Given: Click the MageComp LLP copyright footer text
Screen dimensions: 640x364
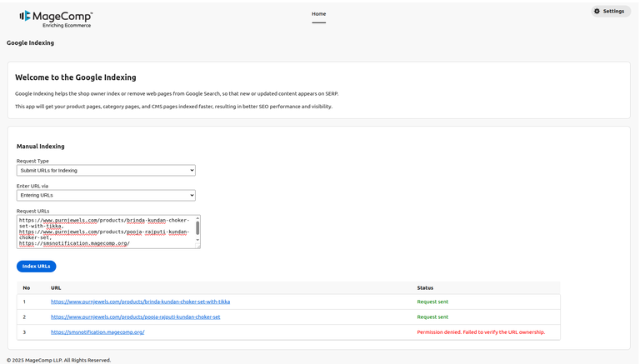Looking at the screenshot, I should [x=58, y=360].
